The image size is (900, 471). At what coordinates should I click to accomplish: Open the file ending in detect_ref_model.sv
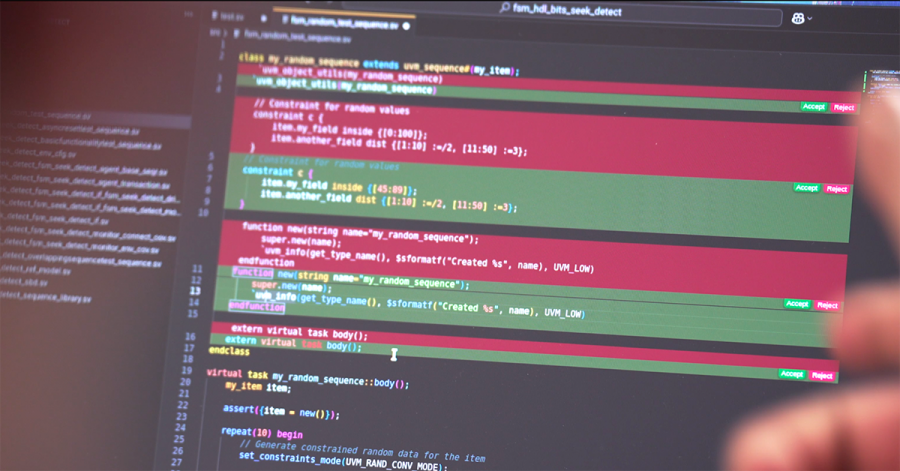(36, 270)
